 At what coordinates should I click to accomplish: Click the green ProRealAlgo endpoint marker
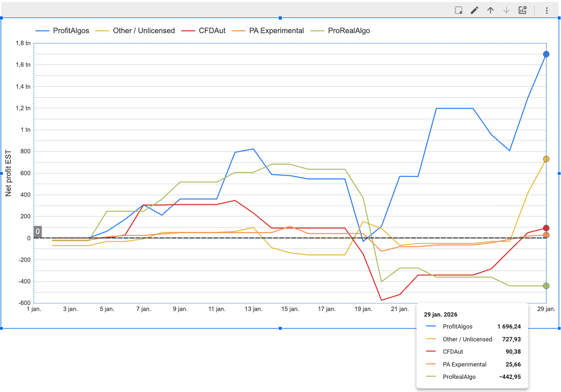[546, 285]
